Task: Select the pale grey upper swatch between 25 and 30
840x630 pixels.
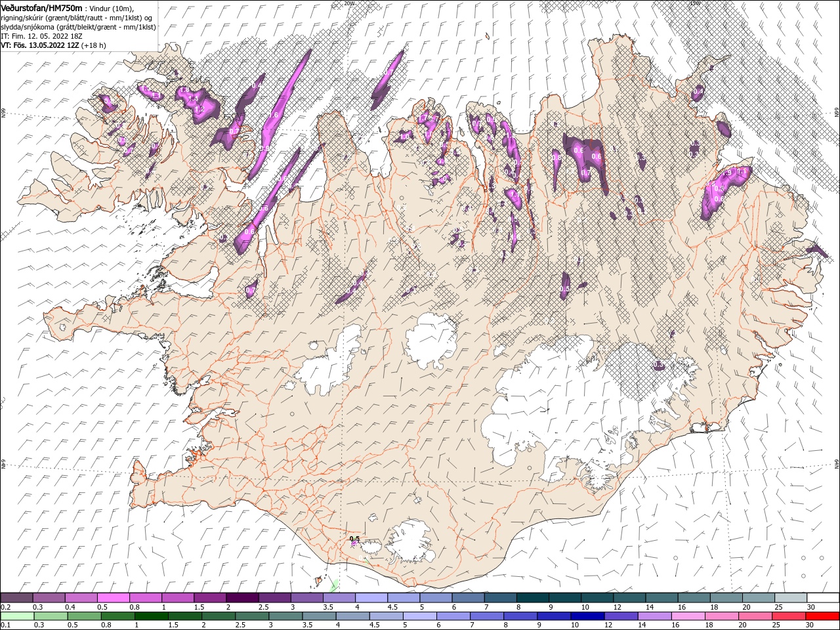Action: click(x=790, y=598)
